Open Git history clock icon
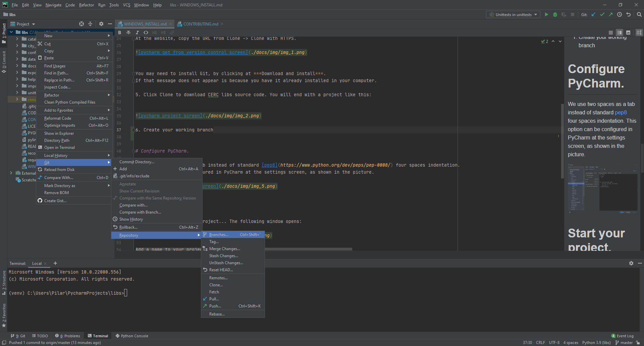The height and width of the screenshot is (346, 644). click(620, 14)
